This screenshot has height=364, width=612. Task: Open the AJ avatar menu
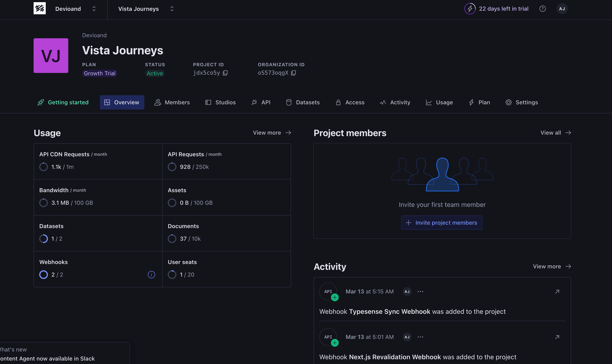[x=562, y=9]
